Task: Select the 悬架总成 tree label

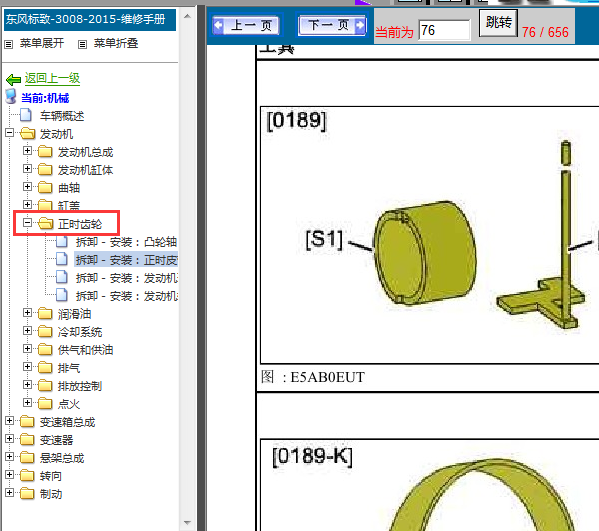Action: (x=62, y=458)
